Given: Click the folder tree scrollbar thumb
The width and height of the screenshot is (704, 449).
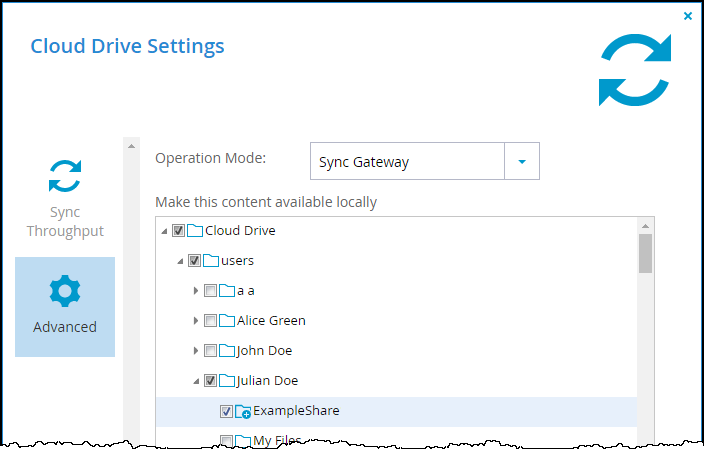Looking at the screenshot, I should [x=646, y=253].
